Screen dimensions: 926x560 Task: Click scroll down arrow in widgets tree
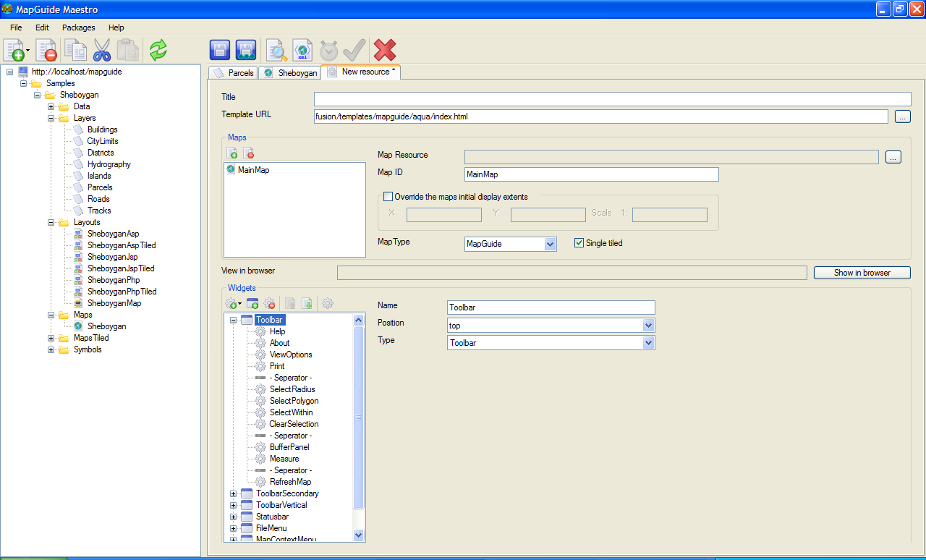358,535
